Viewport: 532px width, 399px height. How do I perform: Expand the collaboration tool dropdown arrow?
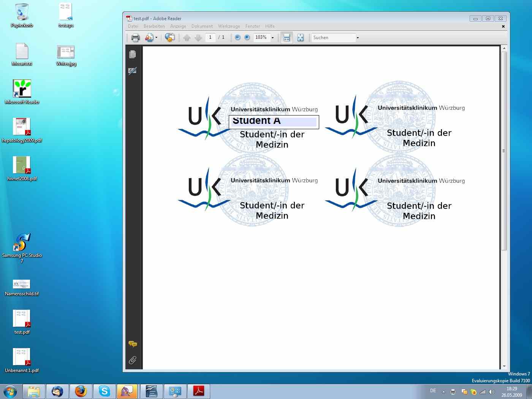(x=156, y=38)
